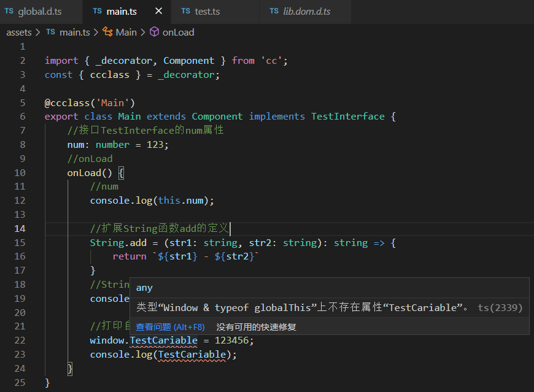Click the TS icon in the main.ts breadcrumb
Screen dimensions: 534x392
pyautogui.click(x=50, y=32)
